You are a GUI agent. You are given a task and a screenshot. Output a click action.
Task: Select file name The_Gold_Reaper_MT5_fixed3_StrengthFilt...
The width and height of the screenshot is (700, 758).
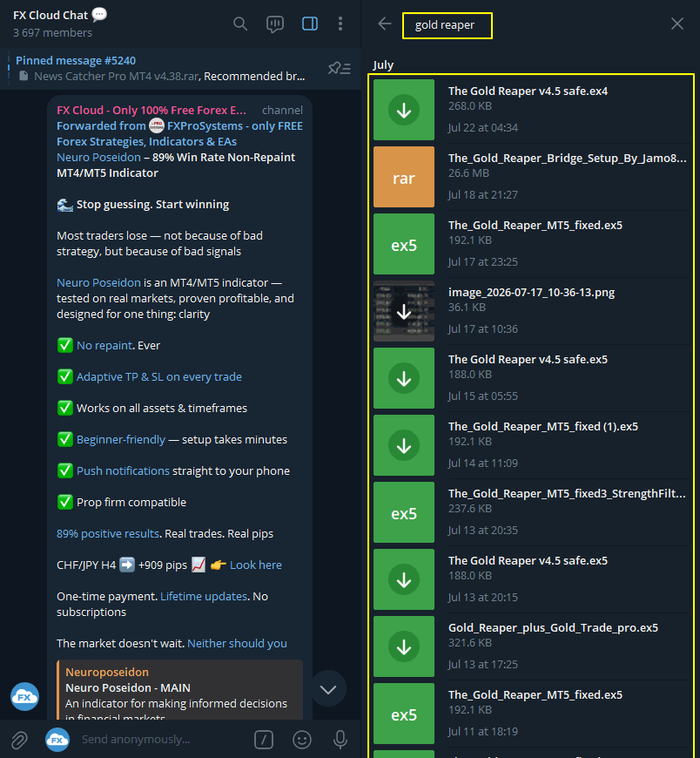(x=567, y=493)
